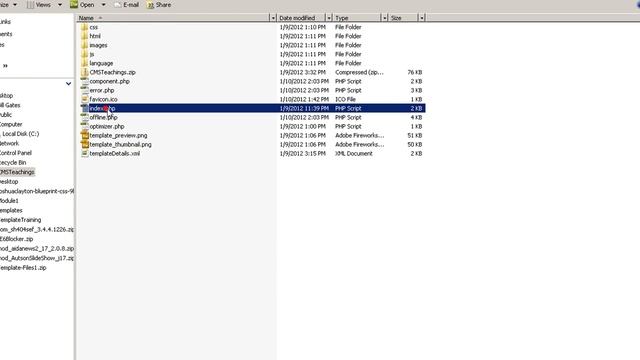Viewport: 640px width, 360px height.
Task: Collapse the Folders pane chevron
Action: coord(68,84)
